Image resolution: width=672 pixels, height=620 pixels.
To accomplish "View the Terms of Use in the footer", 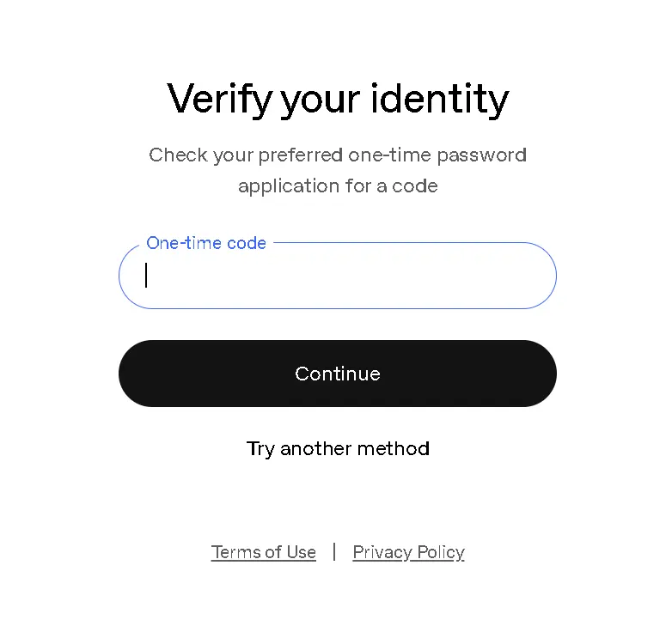I will (x=263, y=552).
